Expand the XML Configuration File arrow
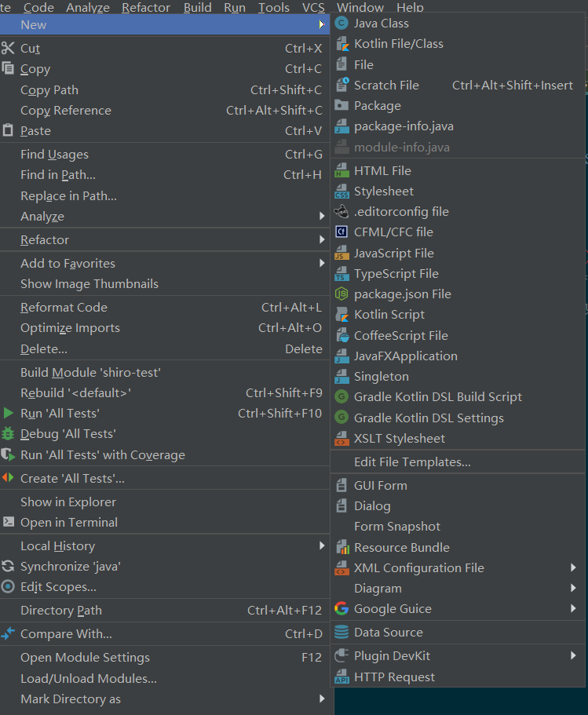The image size is (588, 715). click(573, 567)
